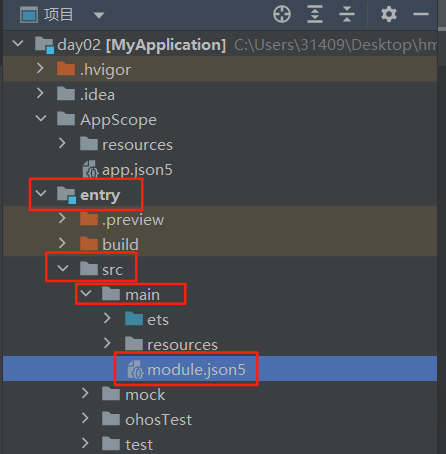446x454 pixels.
Task: Click the AppScope folder icon
Action: [x=66, y=118]
